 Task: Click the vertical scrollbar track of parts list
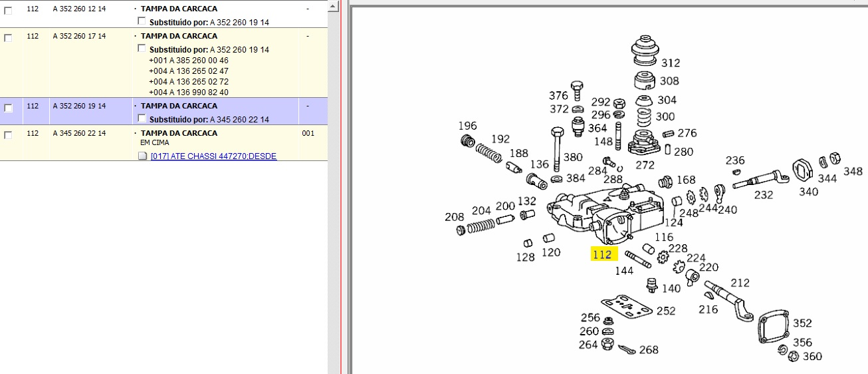click(x=333, y=200)
